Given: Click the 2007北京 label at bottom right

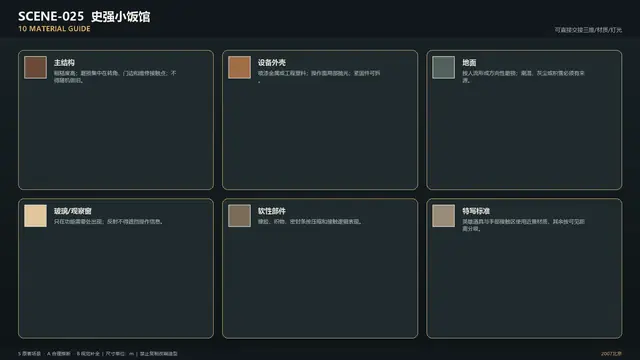Looking at the screenshot, I should pyautogui.click(x=611, y=353).
